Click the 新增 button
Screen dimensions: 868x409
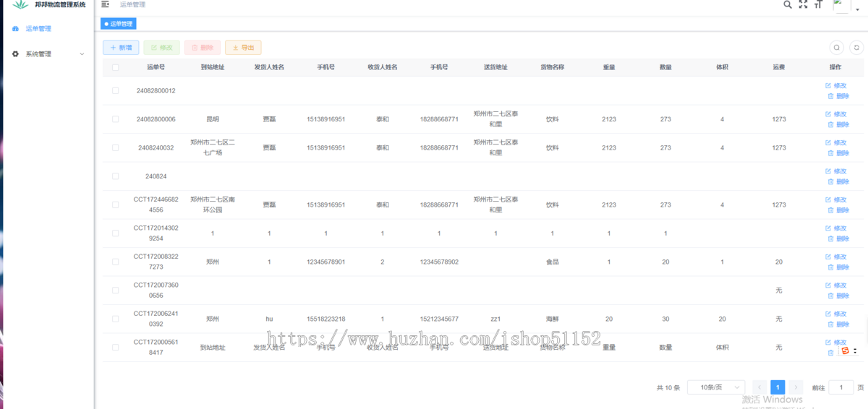click(121, 48)
